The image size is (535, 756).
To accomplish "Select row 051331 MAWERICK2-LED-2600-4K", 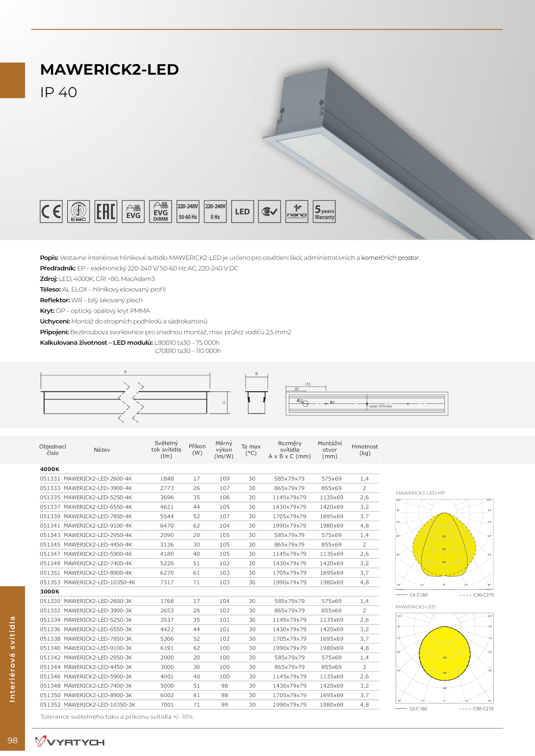I will point(209,478).
